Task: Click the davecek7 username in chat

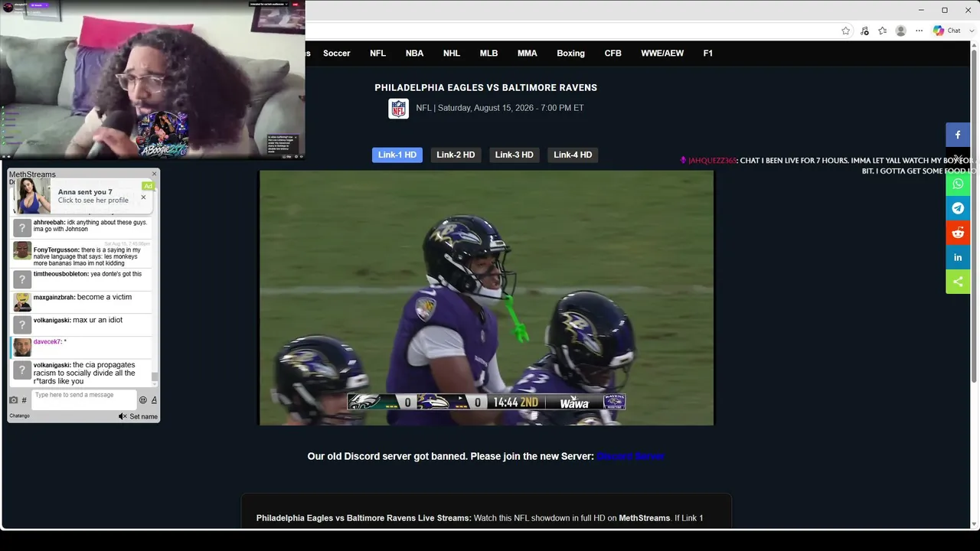Action: (x=47, y=342)
